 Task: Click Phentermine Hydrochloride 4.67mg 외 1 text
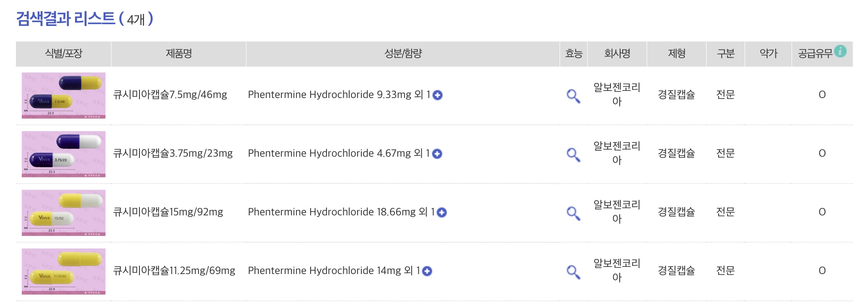coord(339,153)
